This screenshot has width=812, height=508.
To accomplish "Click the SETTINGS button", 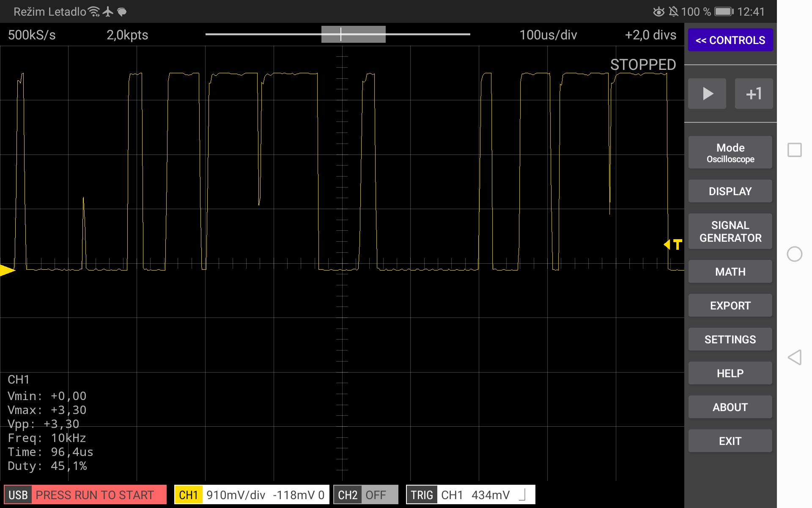I will point(730,340).
